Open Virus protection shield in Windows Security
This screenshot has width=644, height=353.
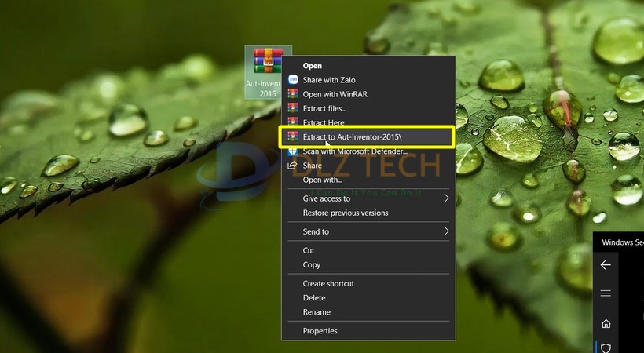606,348
